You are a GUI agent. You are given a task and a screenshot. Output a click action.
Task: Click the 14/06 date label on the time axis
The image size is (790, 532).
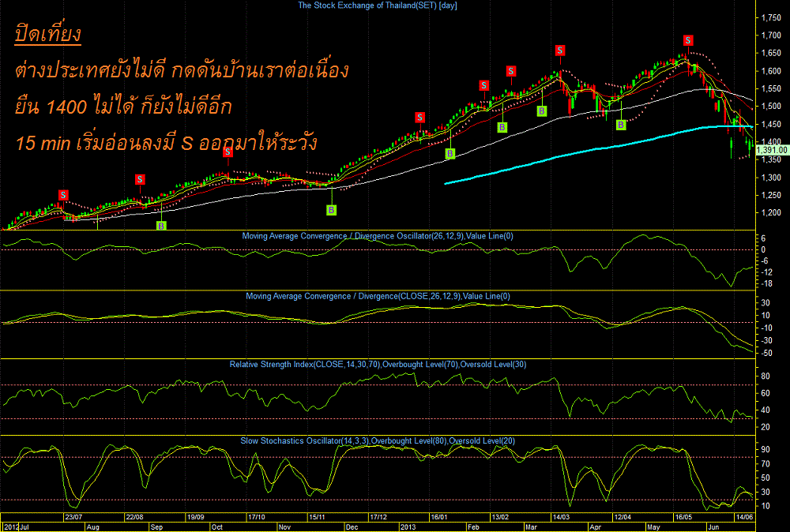pyautogui.click(x=744, y=517)
